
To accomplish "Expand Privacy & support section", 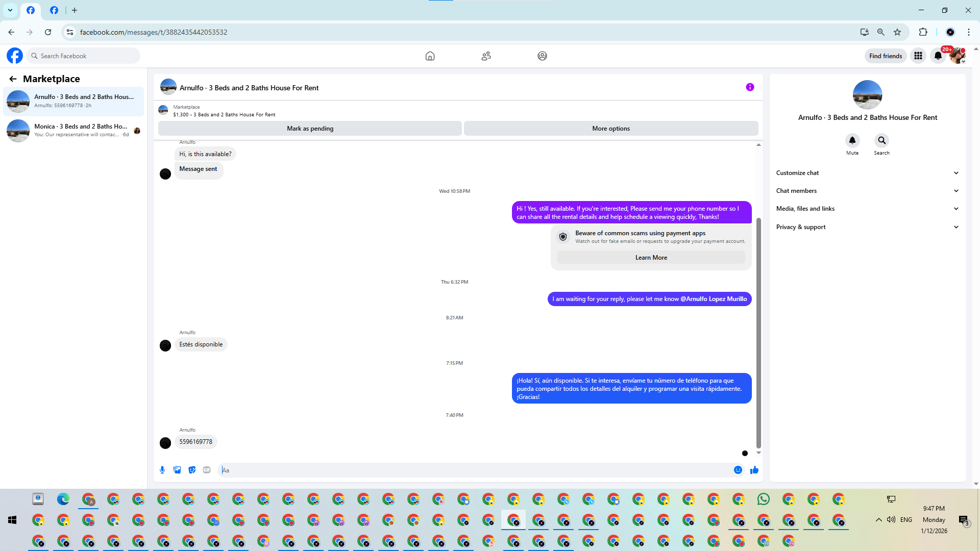I will pyautogui.click(x=867, y=227).
